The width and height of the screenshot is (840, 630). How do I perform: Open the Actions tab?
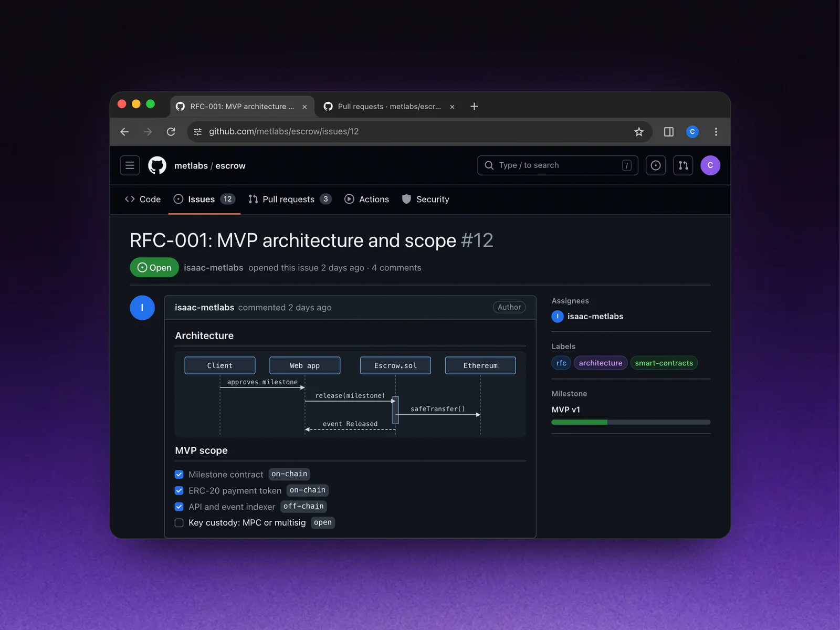366,199
